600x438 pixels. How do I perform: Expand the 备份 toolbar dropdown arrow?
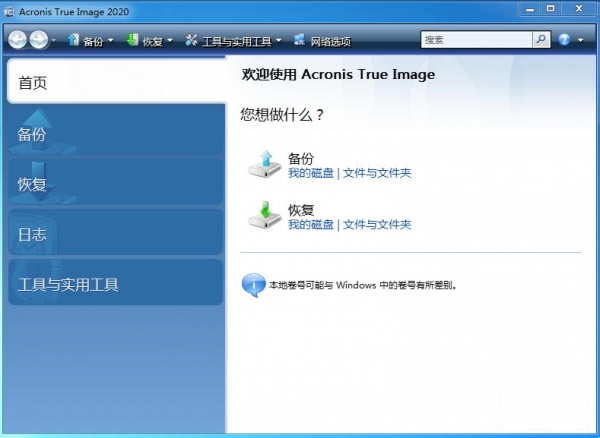point(111,40)
